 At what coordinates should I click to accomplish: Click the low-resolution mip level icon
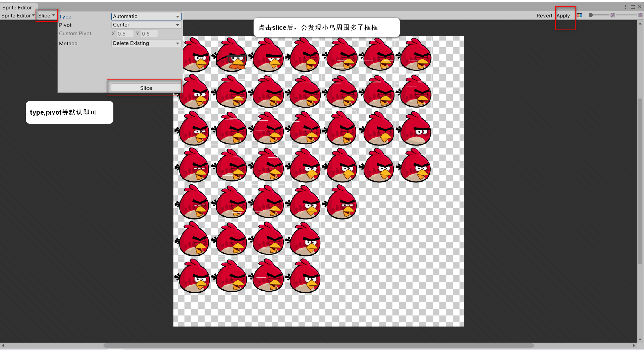(x=612, y=15)
